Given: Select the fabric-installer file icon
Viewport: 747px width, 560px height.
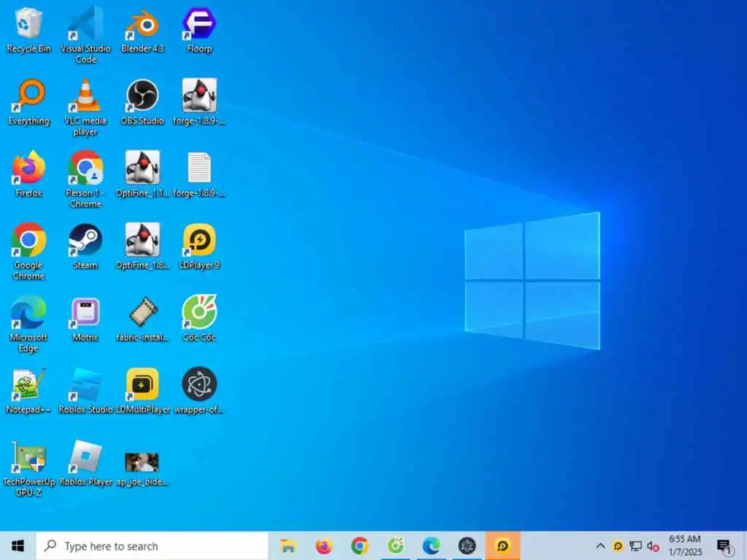Looking at the screenshot, I should click(142, 319).
